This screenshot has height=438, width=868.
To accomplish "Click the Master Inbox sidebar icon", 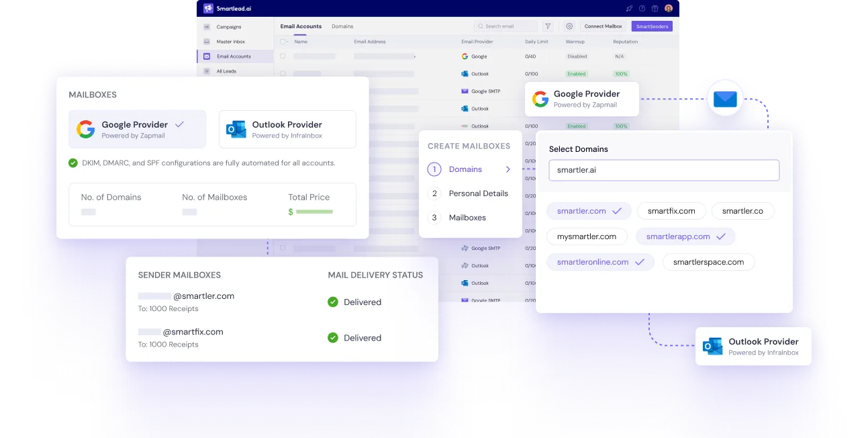I will pyautogui.click(x=207, y=42).
